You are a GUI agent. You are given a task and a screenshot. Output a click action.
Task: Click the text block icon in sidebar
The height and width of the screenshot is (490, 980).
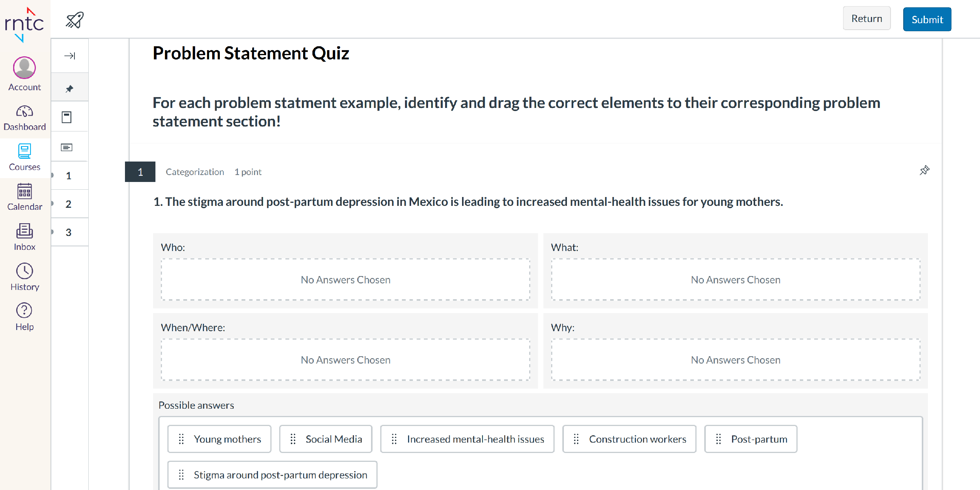(x=67, y=147)
